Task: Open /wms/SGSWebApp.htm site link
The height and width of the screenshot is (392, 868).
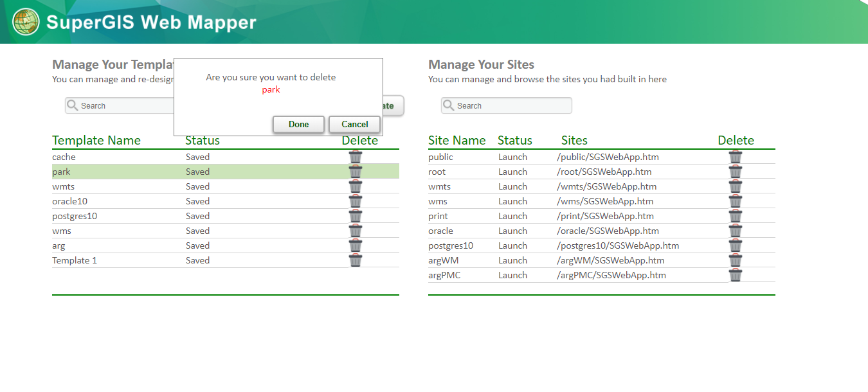Action: 605,201
